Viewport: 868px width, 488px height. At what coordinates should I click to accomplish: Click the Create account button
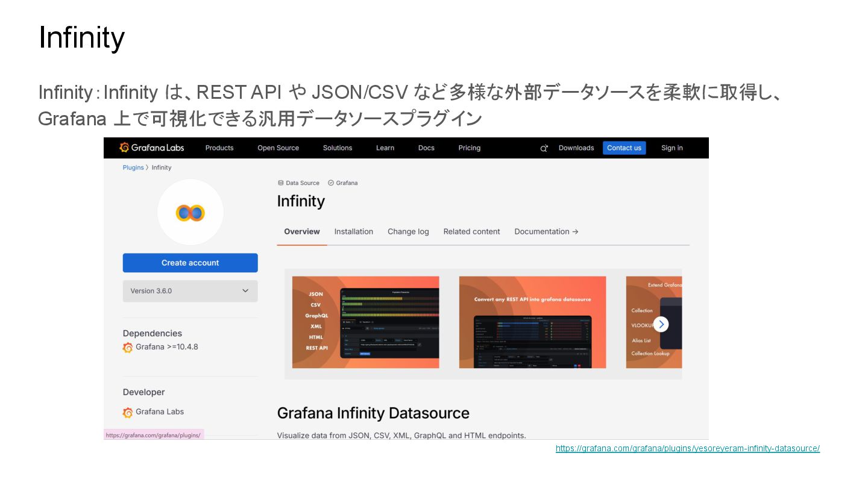[x=190, y=263]
